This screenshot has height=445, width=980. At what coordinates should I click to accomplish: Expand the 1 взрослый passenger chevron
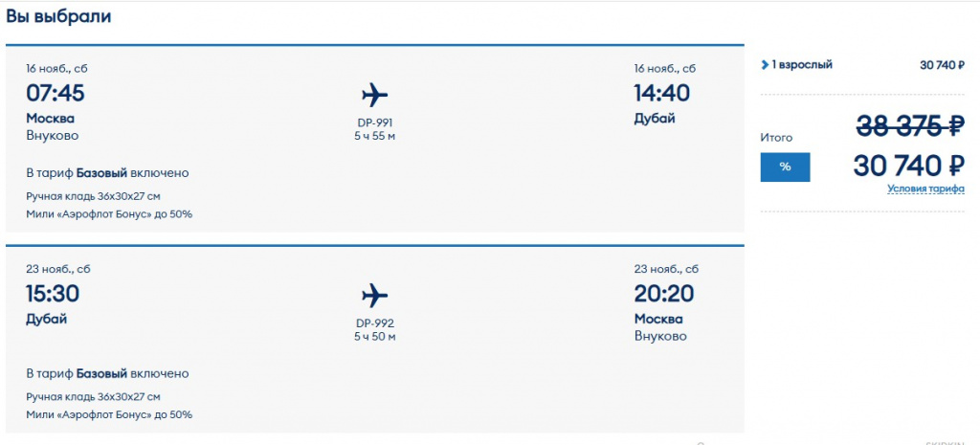click(x=765, y=65)
